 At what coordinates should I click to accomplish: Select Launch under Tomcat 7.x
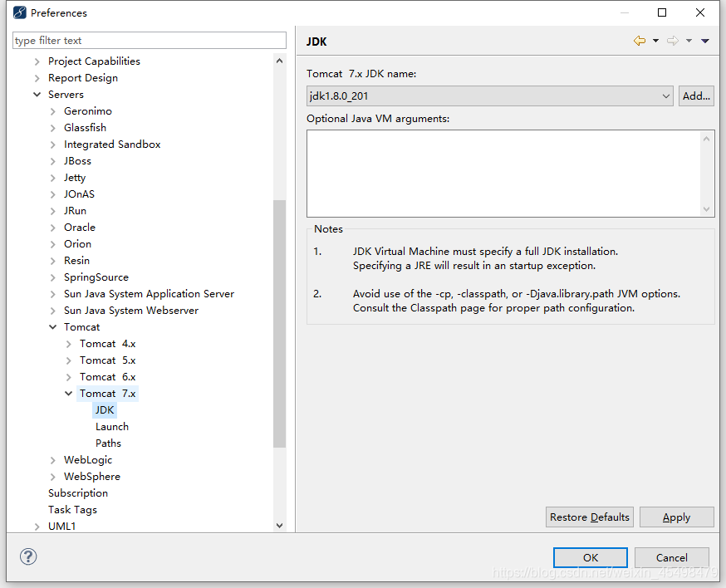[x=112, y=427]
